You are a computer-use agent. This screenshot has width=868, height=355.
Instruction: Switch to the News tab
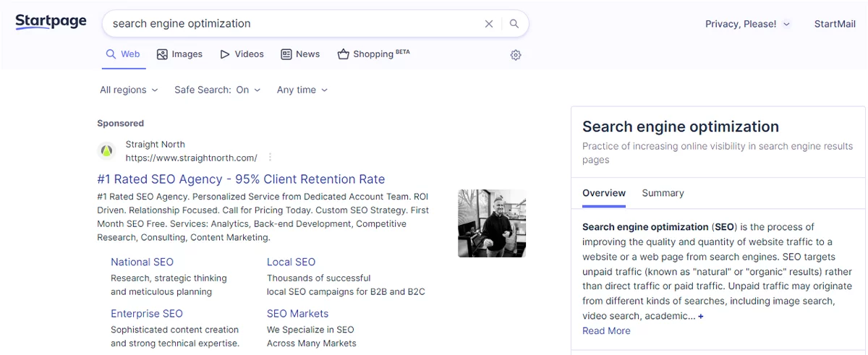300,54
